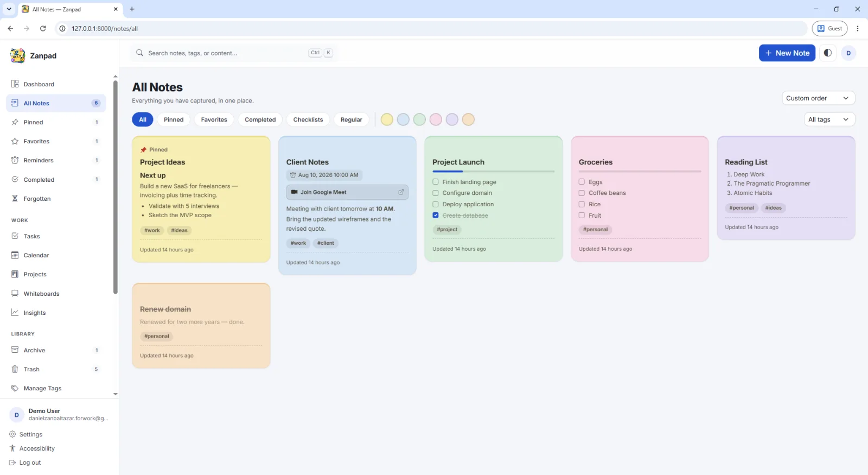The width and height of the screenshot is (868, 475).
Task: Check Fruit in Groceries
Action: click(582, 216)
